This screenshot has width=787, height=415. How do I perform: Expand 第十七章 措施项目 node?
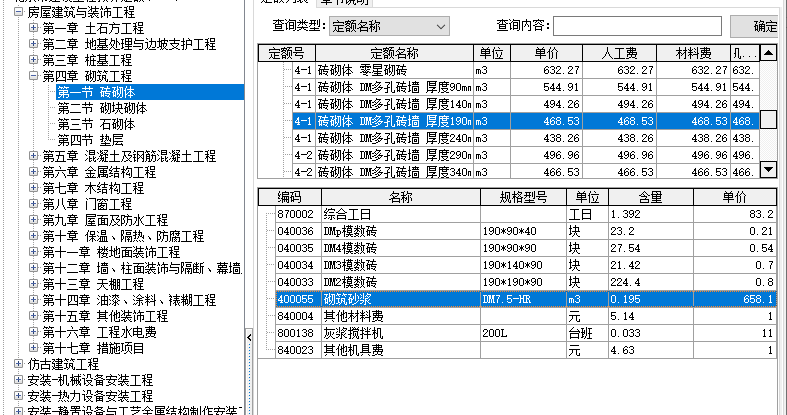coord(33,348)
